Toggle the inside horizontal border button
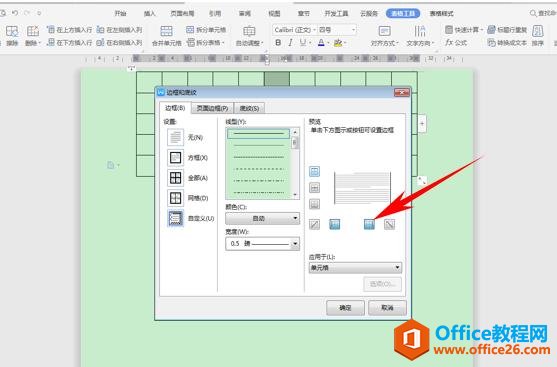 (x=314, y=188)
